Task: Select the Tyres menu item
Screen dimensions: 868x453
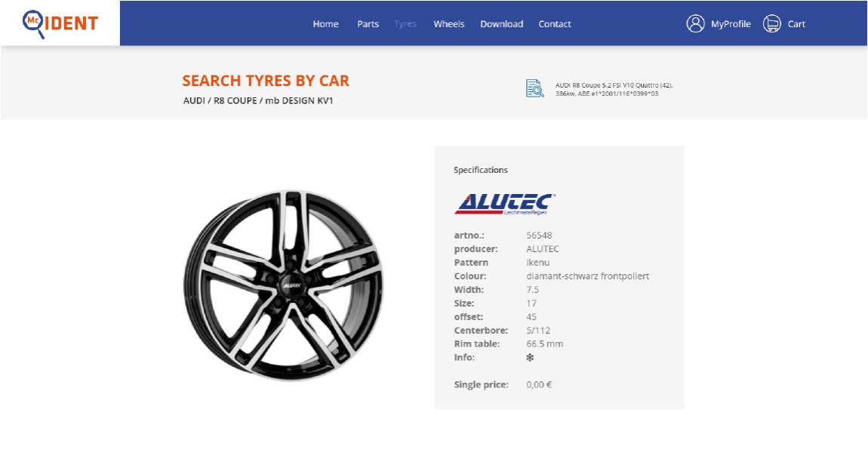Action: 405,24
